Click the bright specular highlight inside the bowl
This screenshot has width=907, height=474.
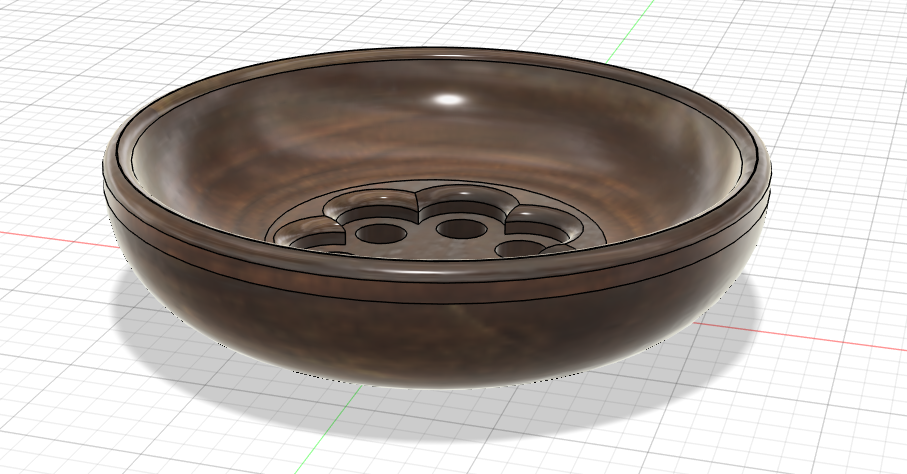(x=450, y=99)
